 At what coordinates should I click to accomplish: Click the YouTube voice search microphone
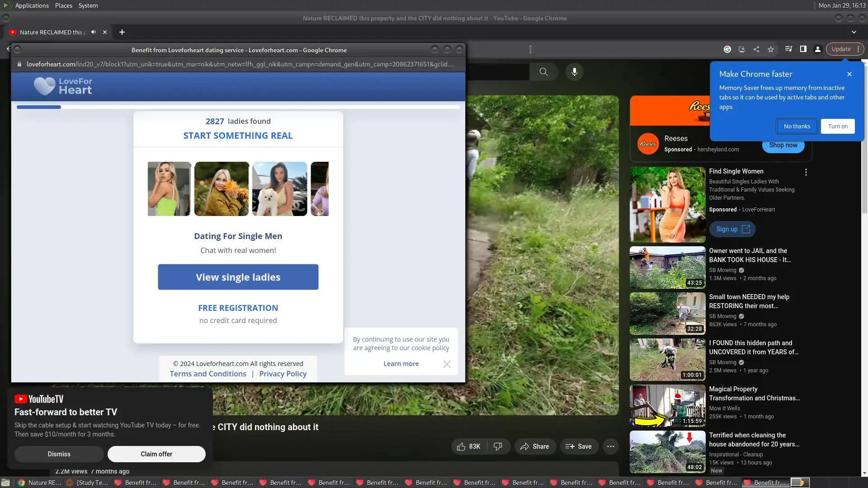pyautogui.click(x=574, y=72)
